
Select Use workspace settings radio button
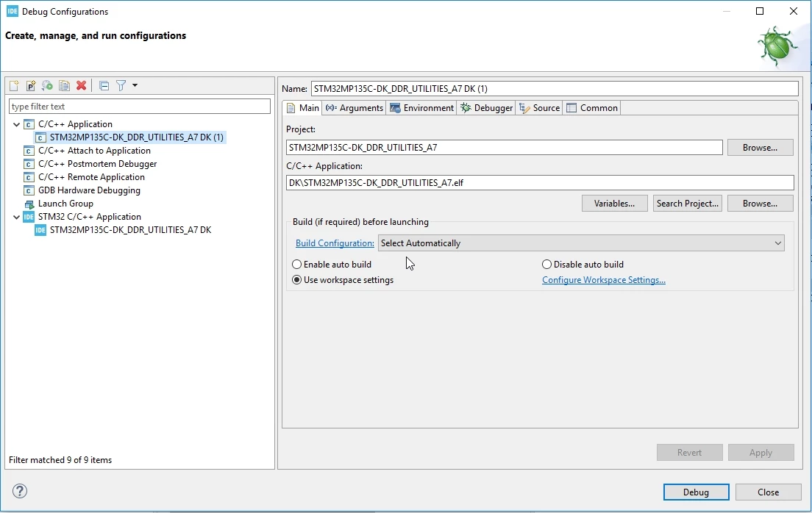click(296, 279)
